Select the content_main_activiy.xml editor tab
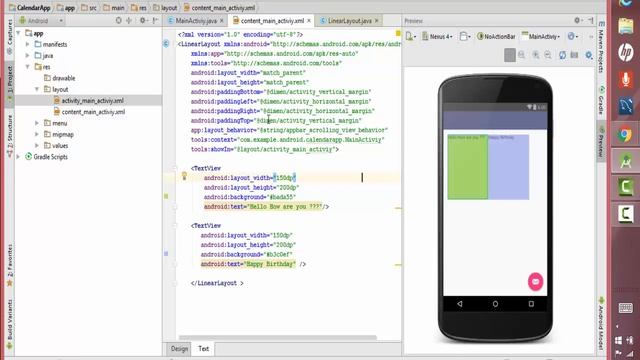 pyautogui.click(x=272, y=20)
